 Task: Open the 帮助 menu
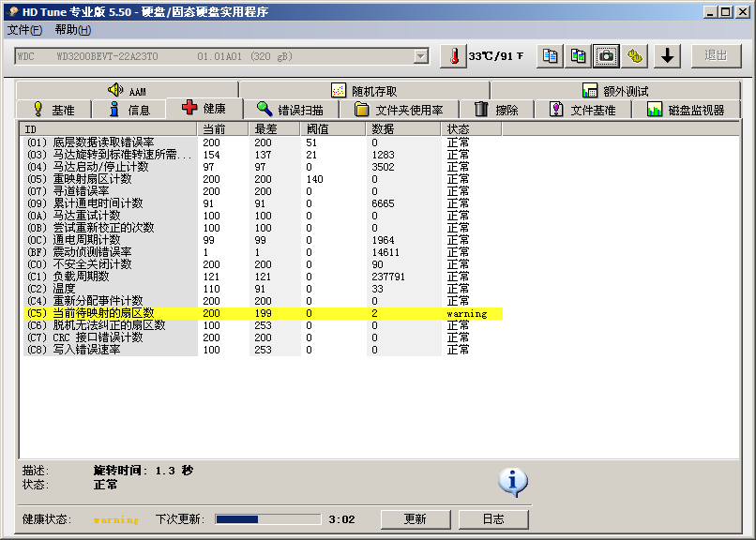72,30
